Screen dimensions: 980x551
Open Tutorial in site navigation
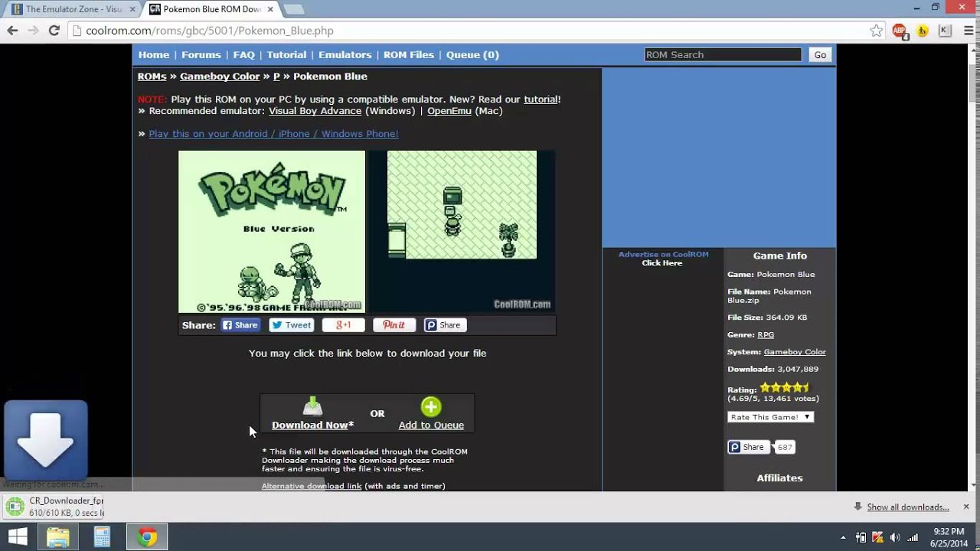tap(286, 55)
